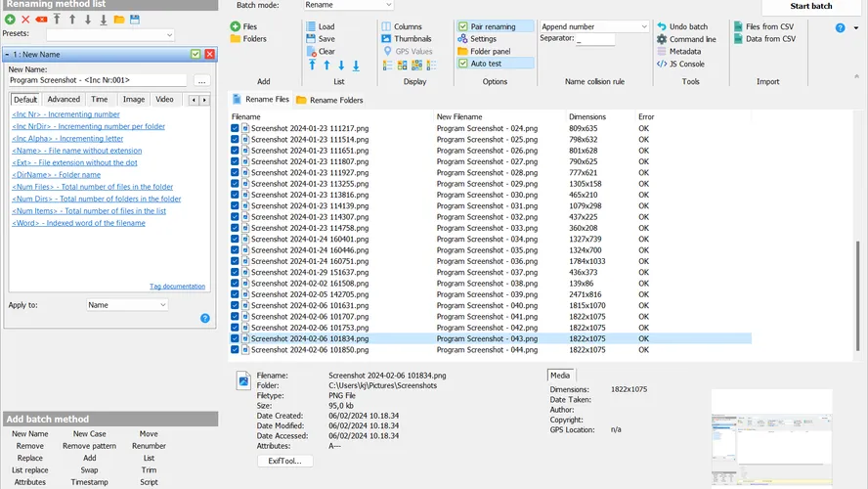
Task: Import Data from CSV
Action: (764, 39)
